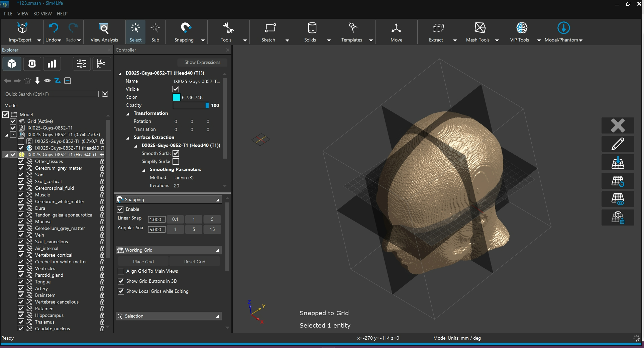This screenshot has height=348, width=644.
Task: Click the Show Expressions button
Action: click(202, 62)
